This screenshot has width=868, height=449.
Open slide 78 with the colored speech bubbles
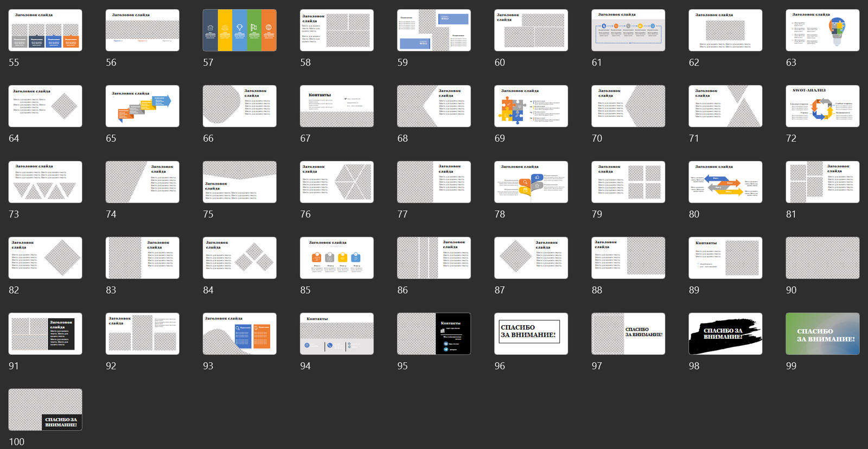531,182
